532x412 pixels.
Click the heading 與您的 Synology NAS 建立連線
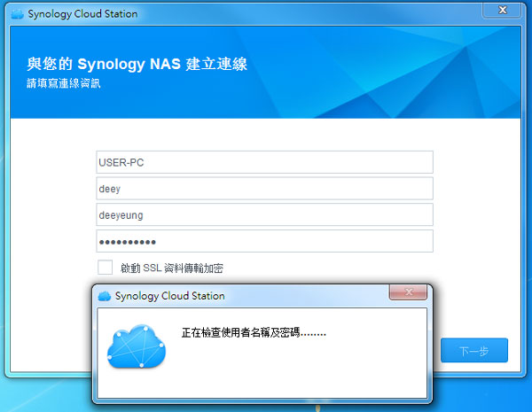click(137, 65)
